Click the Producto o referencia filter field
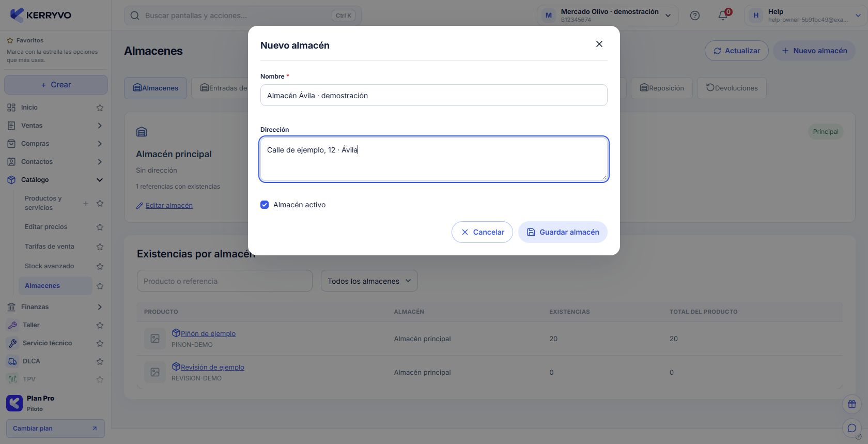The width and height of the screenshot is (868, 444). click(225, 281)
